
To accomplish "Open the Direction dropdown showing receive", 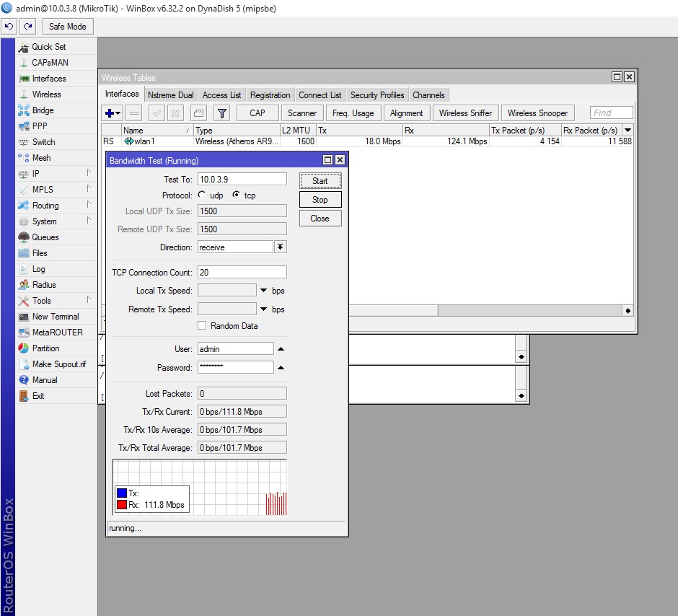I will [x=280, y=247].
